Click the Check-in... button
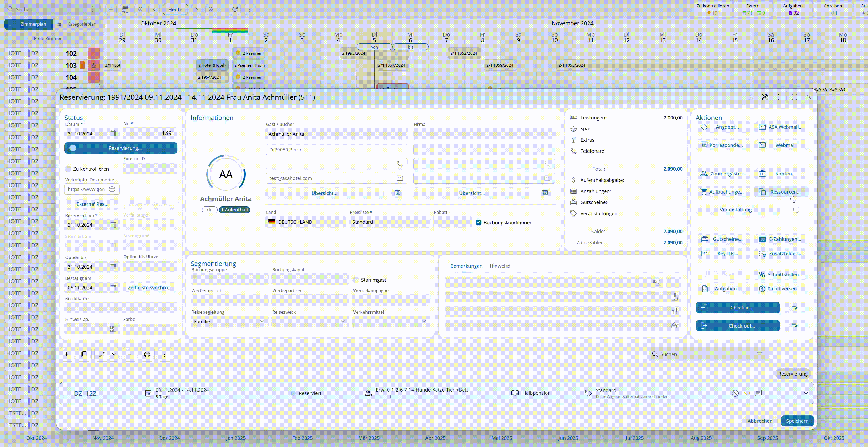 click(737, 307)
